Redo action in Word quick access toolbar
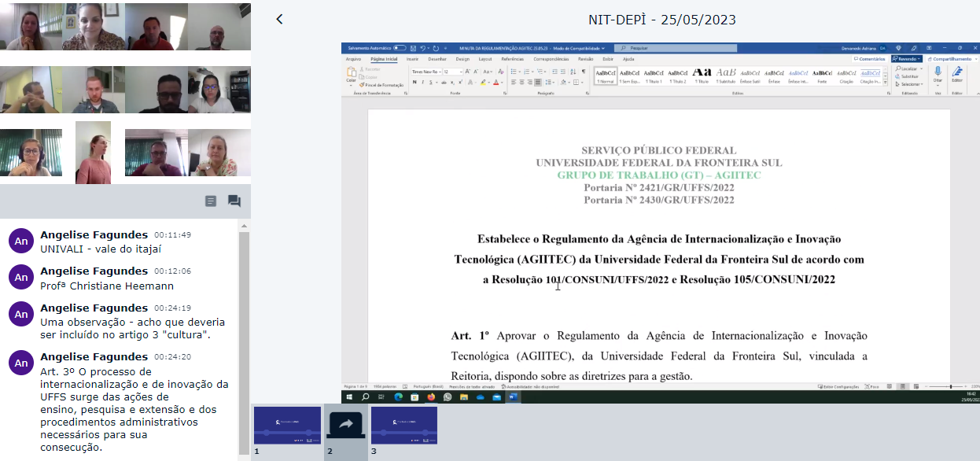 [x=436, y=48]
